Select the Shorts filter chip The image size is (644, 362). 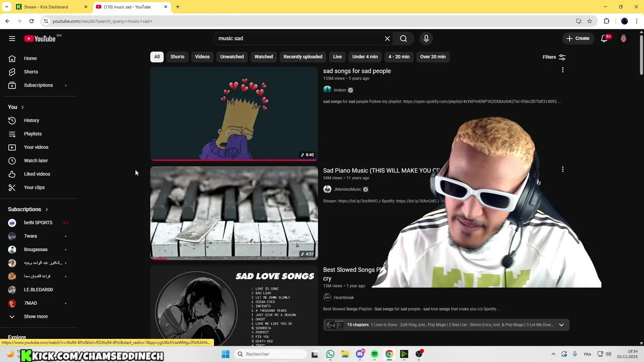(x=177, y=57)
